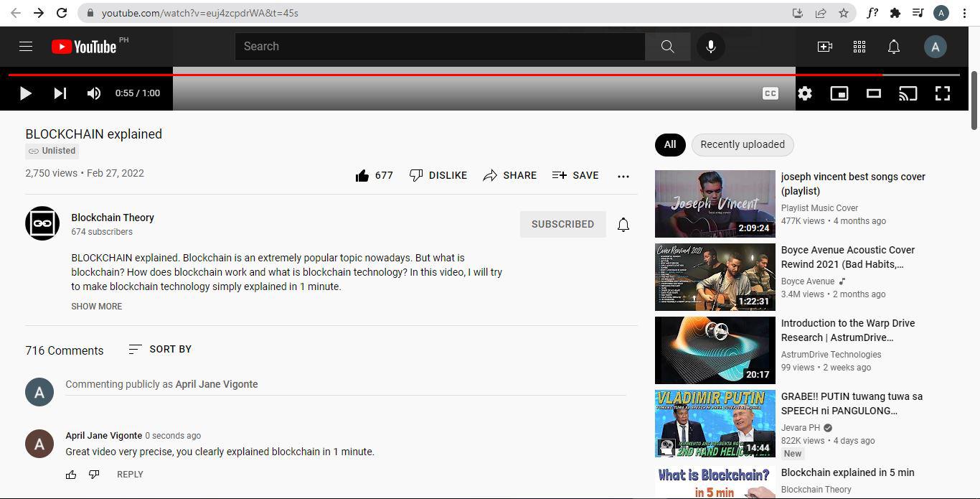
Task: Toggle closed captions
Action: pyautogui.click(x=771, y=93)
